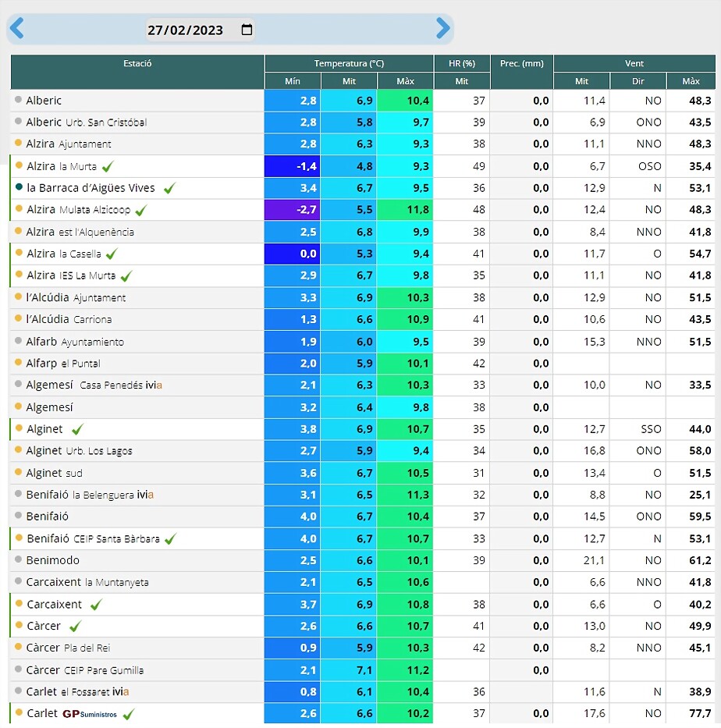The width and height of the screenshot is (721, 728).
Task: Select the Carcaixent la Muntanyeta row name
Action: [x=87, y=582]
